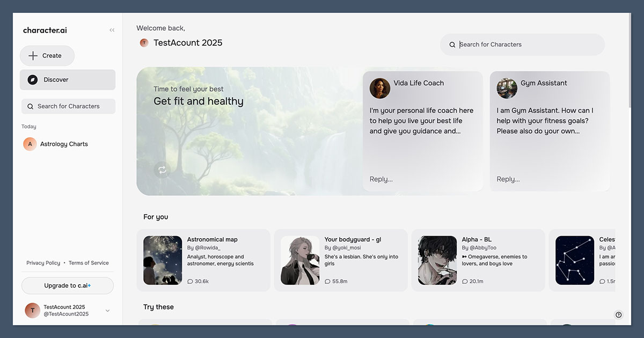Open the Astronomical map character thumbnail
The image size is (644, 338).
tap(162, 260)
